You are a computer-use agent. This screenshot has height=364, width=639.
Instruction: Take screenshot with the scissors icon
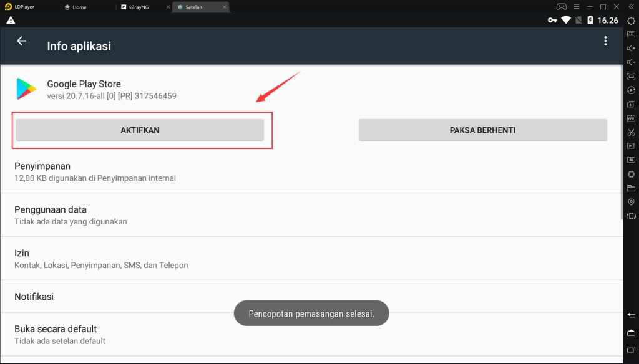pos(632,132)
